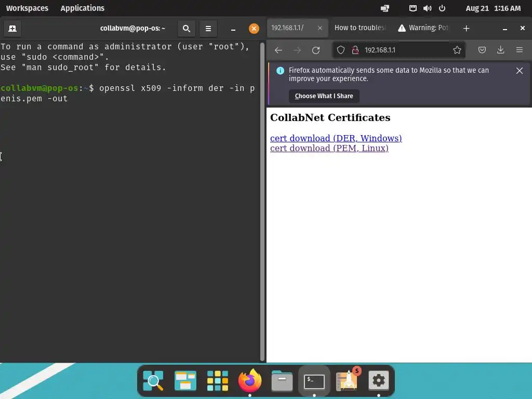The height and width of the screenshot is (399, 532).
Task: Click the terminal vertical scrollbar
Action: coord(262,202)
